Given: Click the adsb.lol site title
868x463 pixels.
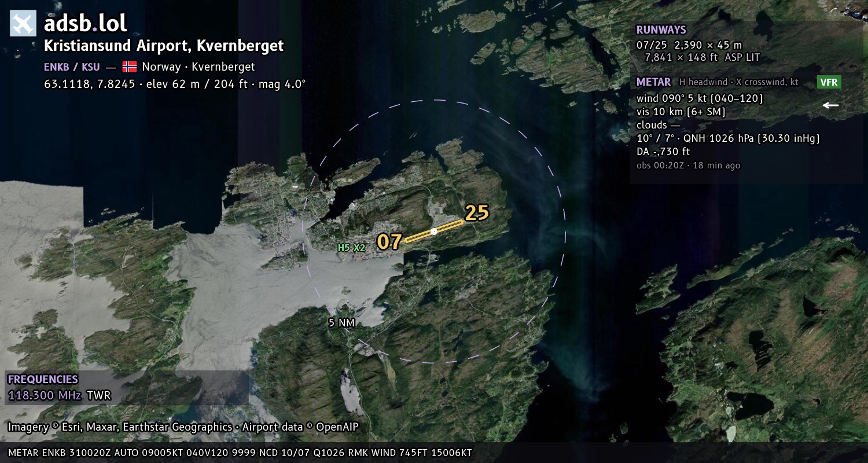Looking at the screenshot, I should [86, 23].
